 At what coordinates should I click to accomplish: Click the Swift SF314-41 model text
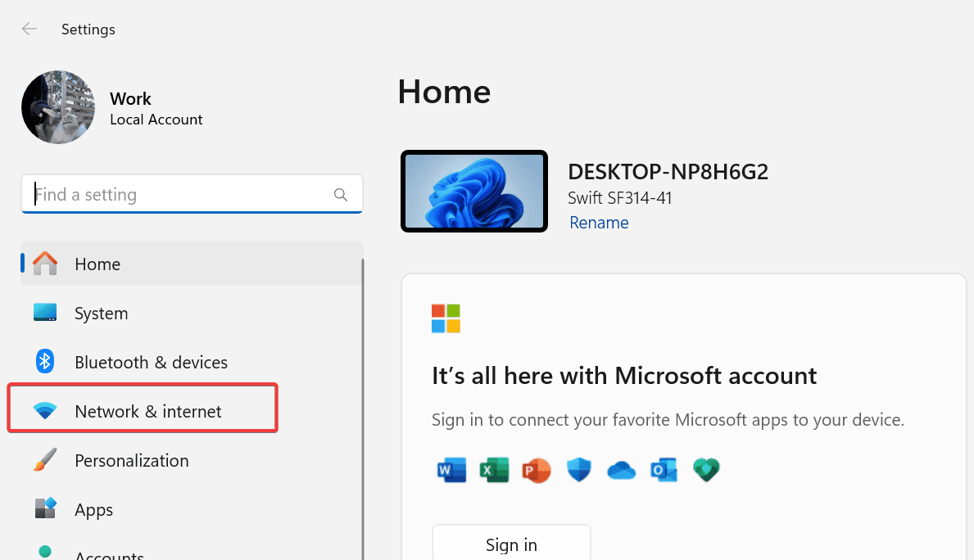click(x=620, y=198)
